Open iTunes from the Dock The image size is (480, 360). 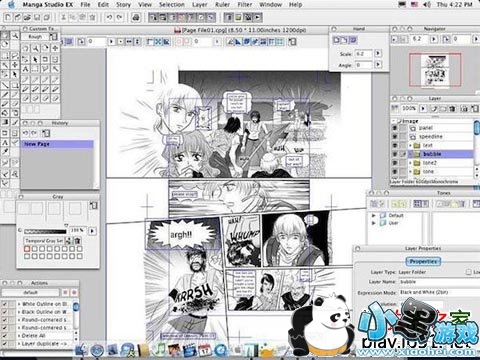click(x=160, y=349)
